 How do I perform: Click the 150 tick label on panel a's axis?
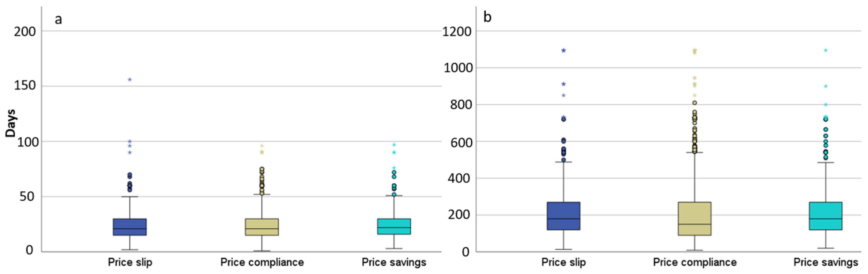(25, 86)
